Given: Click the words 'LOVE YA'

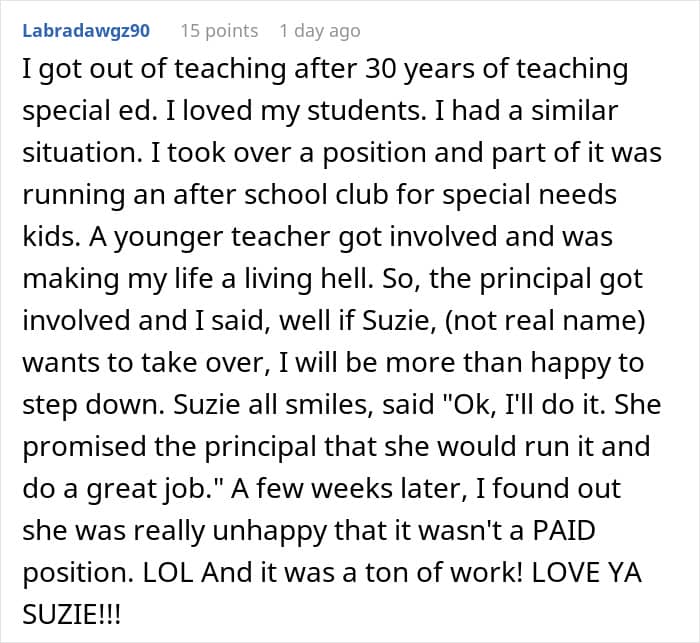Looking at the screenshot, I should coord(587,572).
